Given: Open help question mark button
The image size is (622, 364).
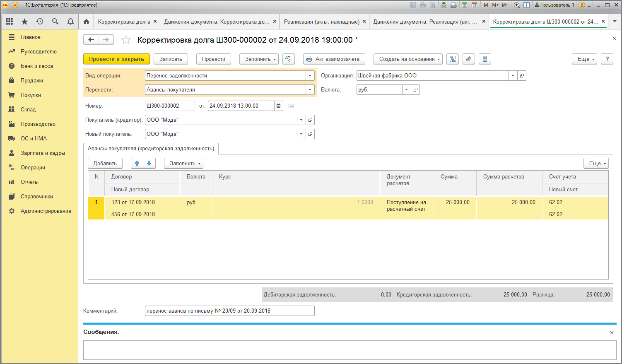Looking at the screenshot, I should click(607, 59).
